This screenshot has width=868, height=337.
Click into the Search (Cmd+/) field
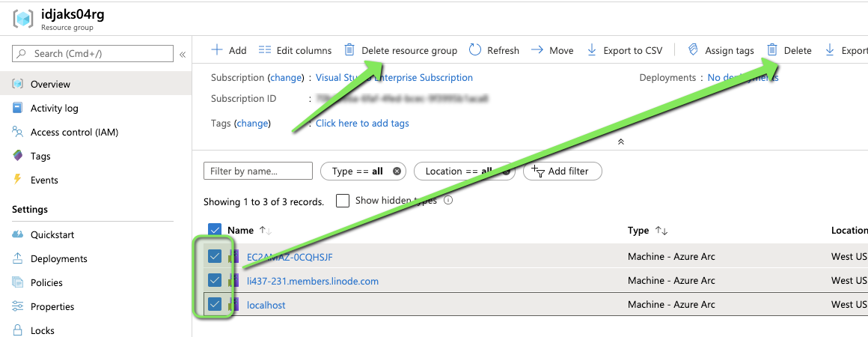pos(93,53)
